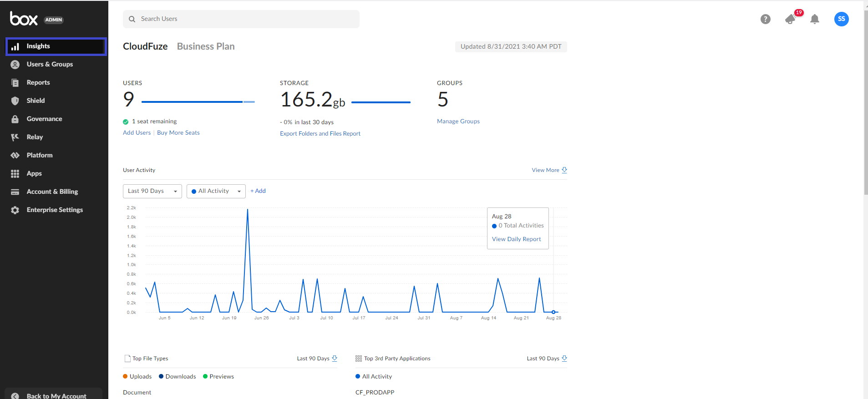This screenshot has height=399, width=868.
Task: Click the Top File Types page icon
Action: (x=127, y=359)
